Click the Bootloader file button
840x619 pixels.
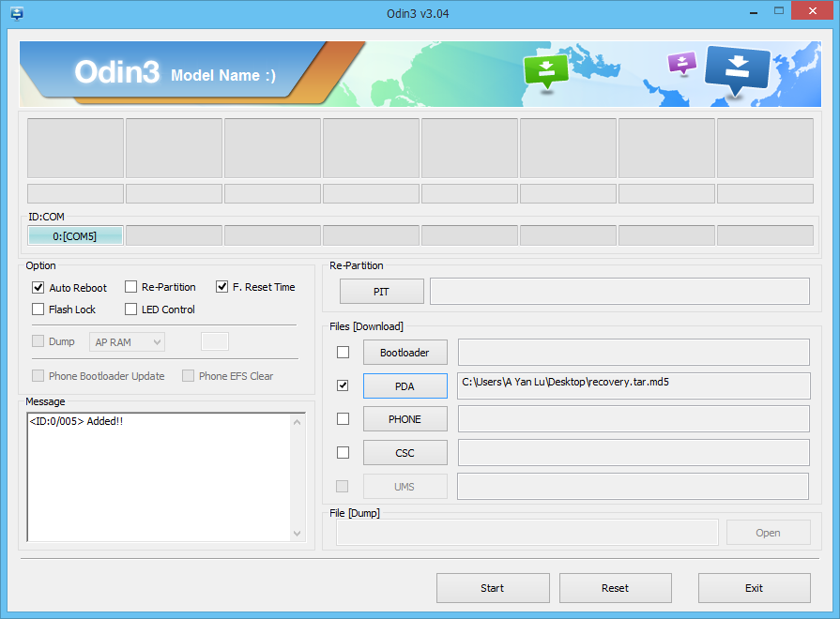click(405, 353)
